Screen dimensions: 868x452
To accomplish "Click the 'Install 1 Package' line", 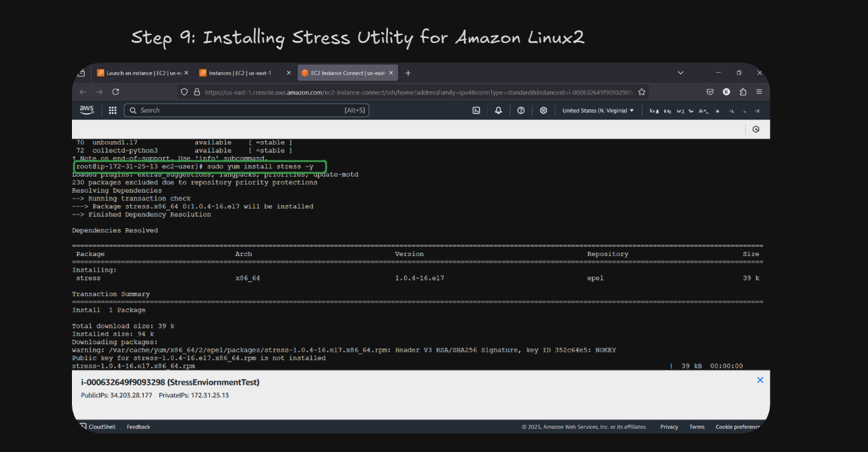I will [x=109, y=310].
